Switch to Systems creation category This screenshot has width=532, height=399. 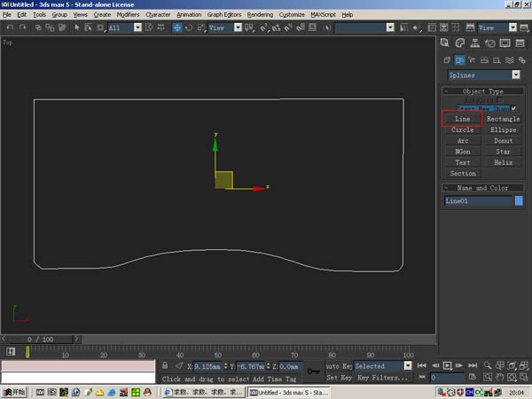point(522,60)
